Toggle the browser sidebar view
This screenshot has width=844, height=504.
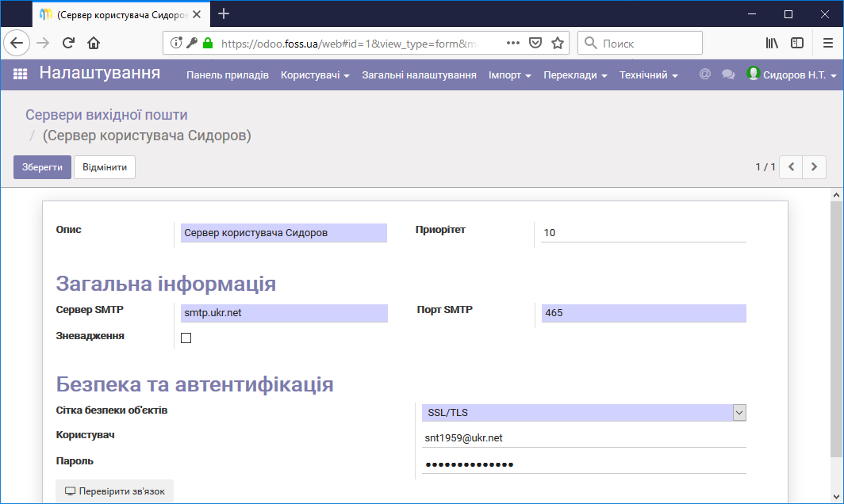tap(797, 43)
